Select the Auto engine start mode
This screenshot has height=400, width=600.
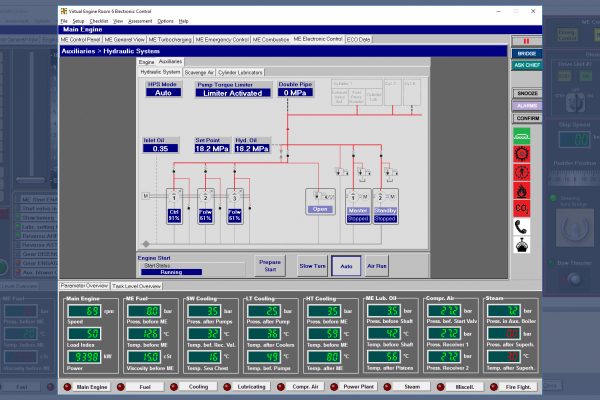pos(345,267)
